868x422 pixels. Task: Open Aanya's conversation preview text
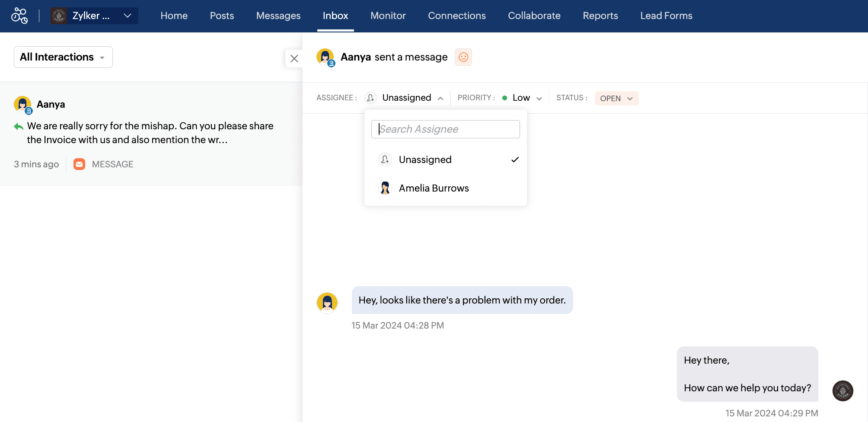point(150,133)
